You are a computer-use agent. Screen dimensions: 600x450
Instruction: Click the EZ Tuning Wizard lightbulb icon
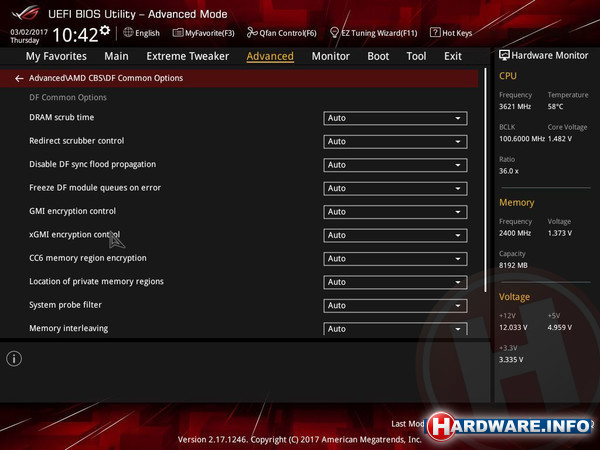pos(334,33)
